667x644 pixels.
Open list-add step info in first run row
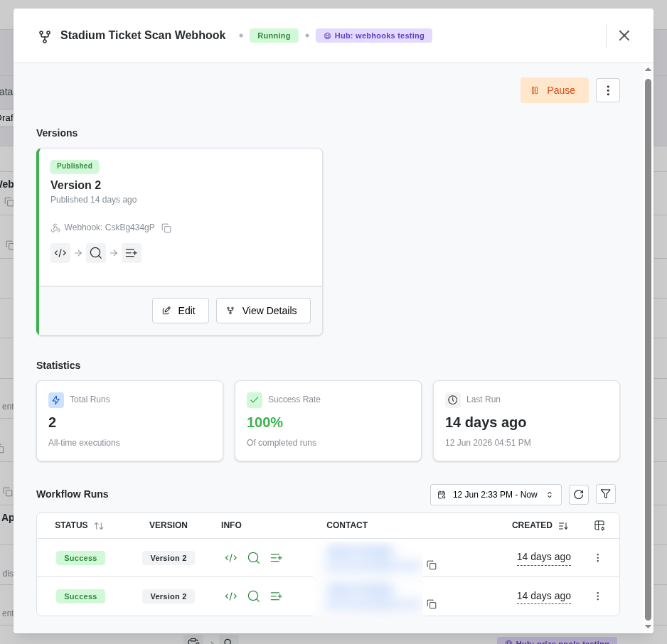pyautogui.click(x=277, y=558)
